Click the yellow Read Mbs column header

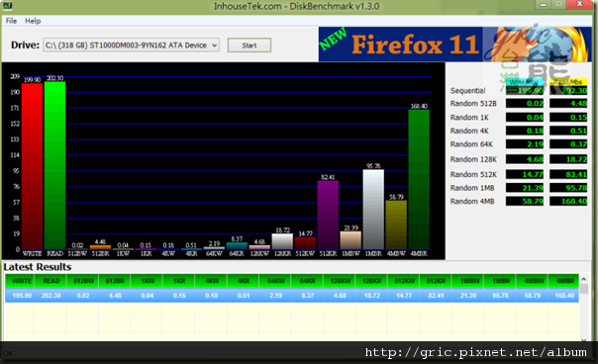click(x=568, y=82)
